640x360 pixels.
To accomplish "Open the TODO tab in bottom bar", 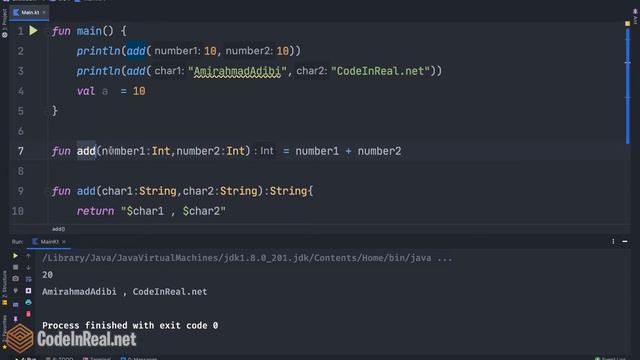I will coord(60,358).
